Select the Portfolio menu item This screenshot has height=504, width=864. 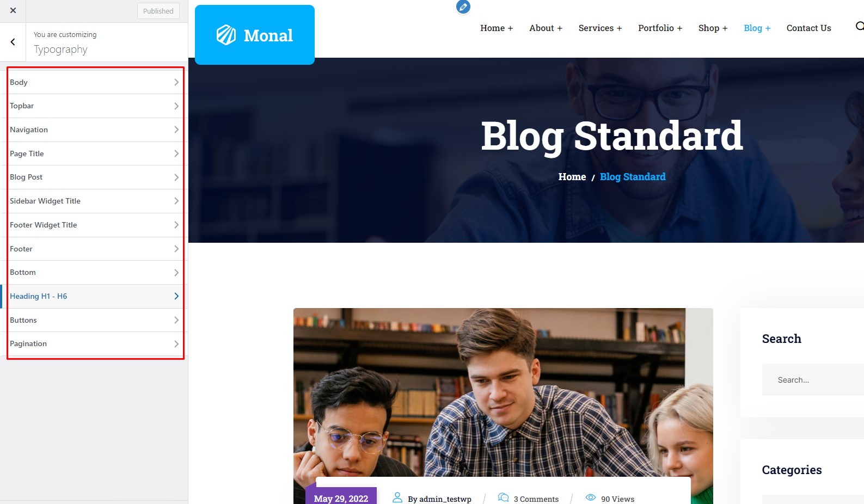[x=660, y=28]
